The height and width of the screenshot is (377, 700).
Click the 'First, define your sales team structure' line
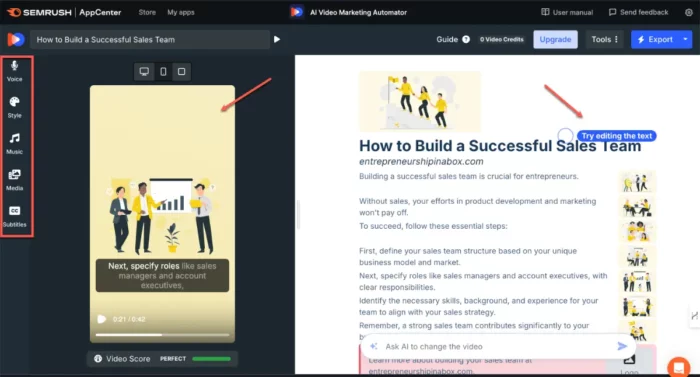click(x=468, y=256)
